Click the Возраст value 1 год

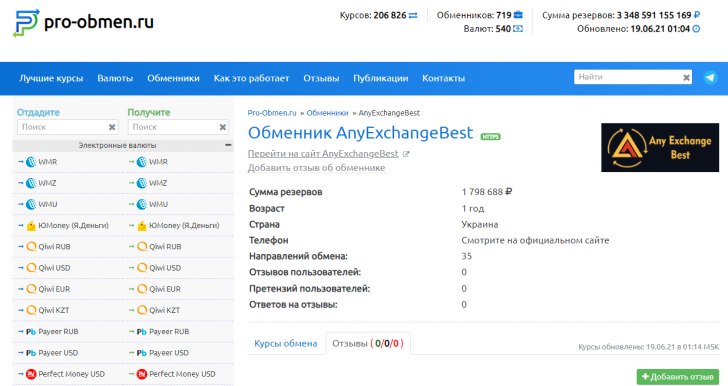(x=473, y=209)
